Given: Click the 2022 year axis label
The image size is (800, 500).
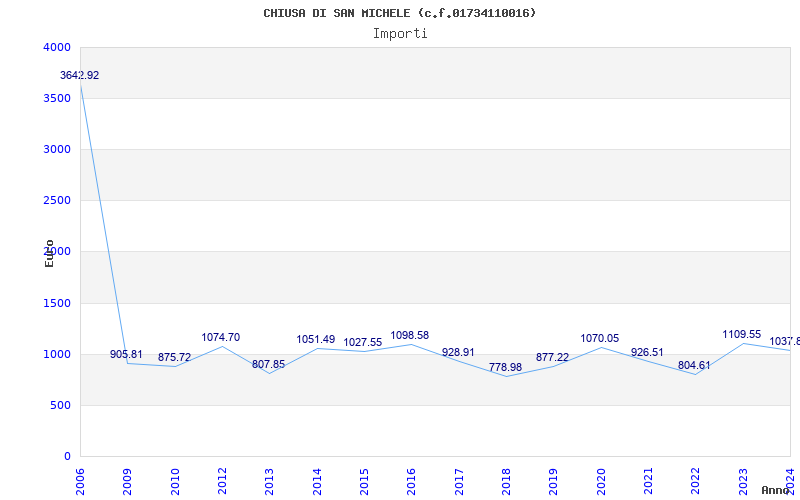Looking at the screenshot, I should 696,482.
